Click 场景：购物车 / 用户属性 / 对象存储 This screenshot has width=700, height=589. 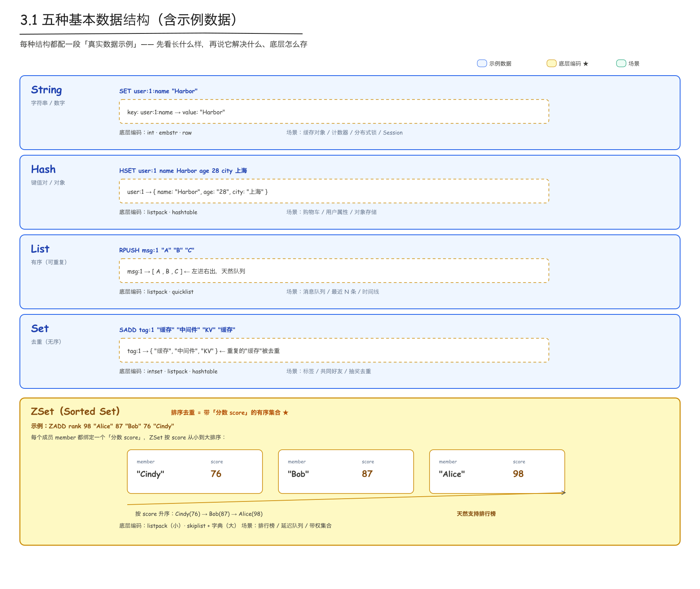coord(332,212)
